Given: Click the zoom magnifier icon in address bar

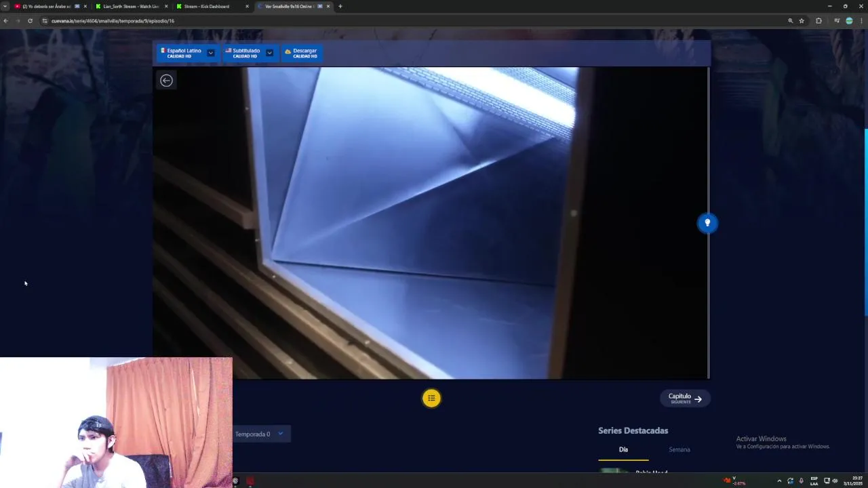Looking at the screenshot, I should [790, 21].
